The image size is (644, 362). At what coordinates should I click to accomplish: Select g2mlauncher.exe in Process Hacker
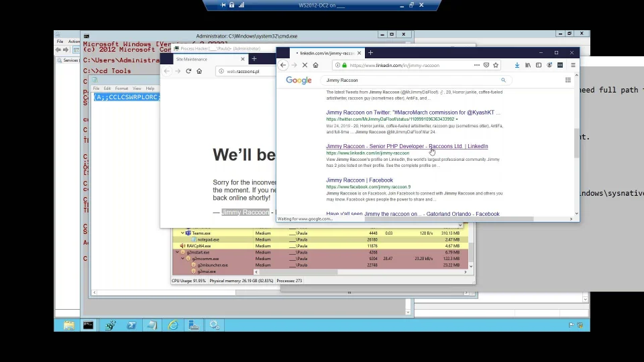tap(213, 265)
